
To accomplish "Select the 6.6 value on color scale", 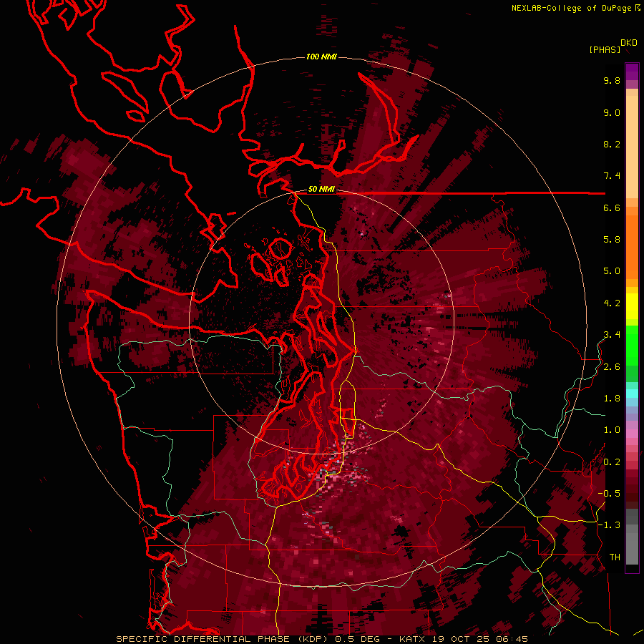I will pos(612,208).
